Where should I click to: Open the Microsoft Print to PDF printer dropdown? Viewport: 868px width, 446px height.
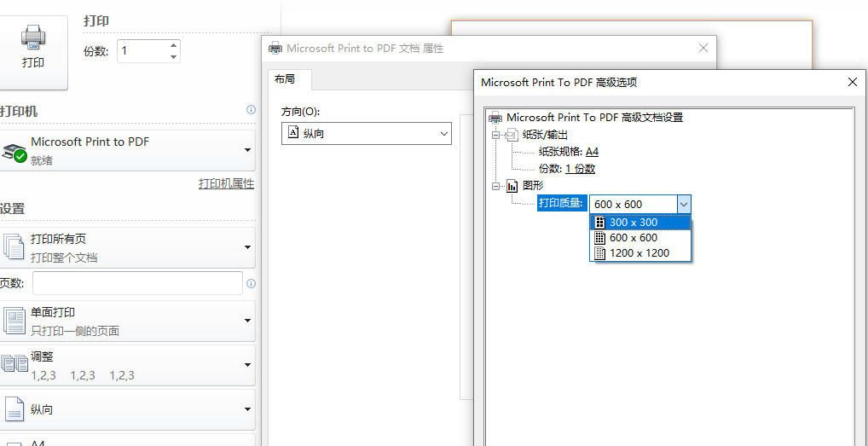click(x=127, y=150)
